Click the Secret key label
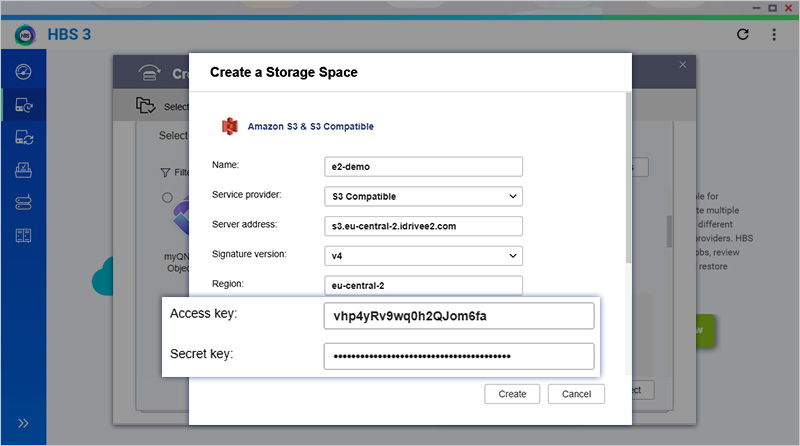 (202, 354)
